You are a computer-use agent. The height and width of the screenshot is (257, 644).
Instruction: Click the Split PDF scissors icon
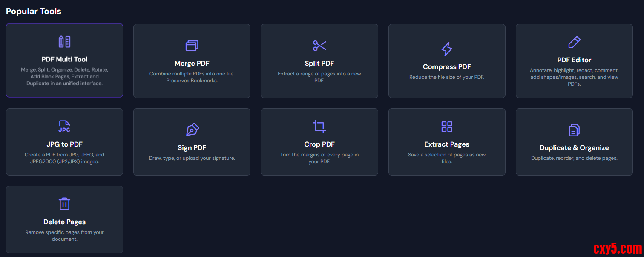tap(319, 46)
